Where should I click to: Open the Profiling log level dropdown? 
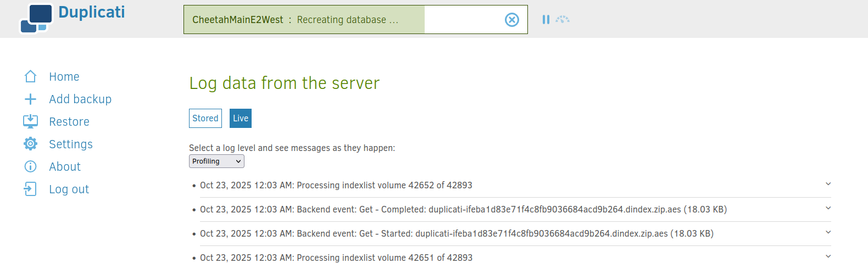click(x=216, y=161)
